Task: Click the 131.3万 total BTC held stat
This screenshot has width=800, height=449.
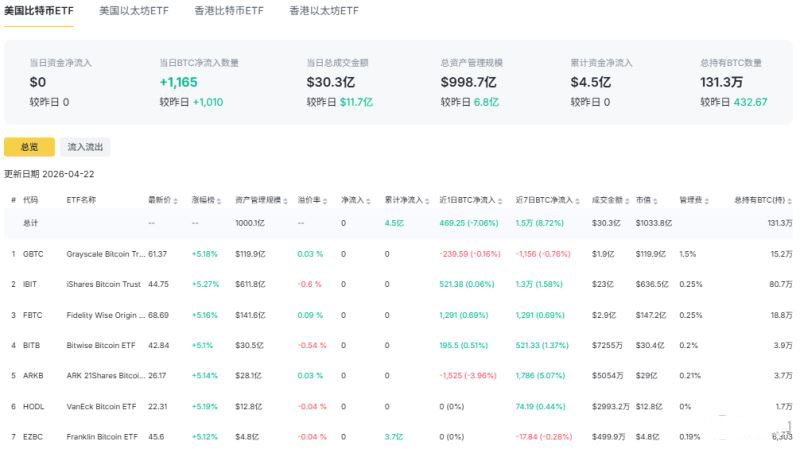Action: click(721, 82)
